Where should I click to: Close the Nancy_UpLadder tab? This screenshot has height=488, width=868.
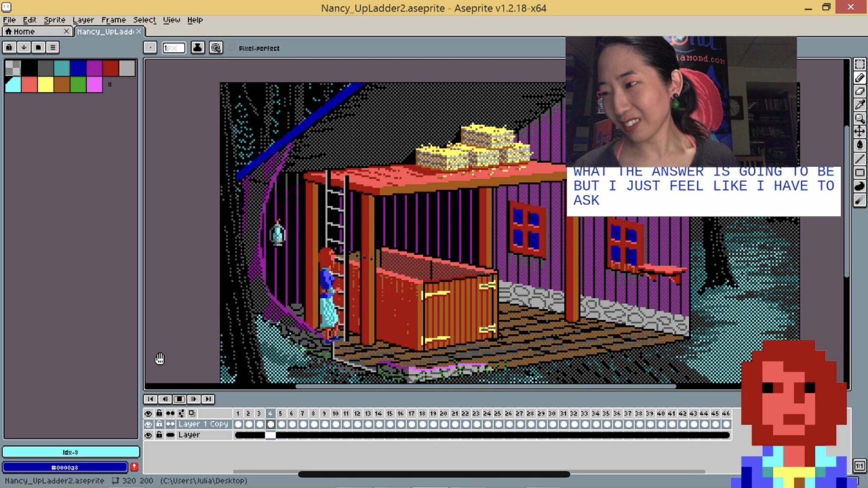tap(139, 31)
